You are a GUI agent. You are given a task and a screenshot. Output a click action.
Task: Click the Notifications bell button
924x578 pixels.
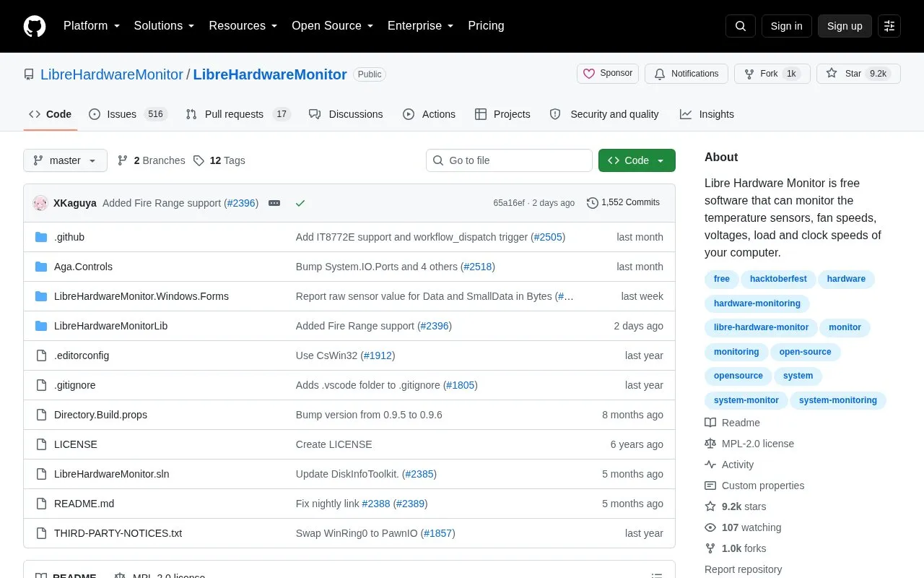[686, 74]
